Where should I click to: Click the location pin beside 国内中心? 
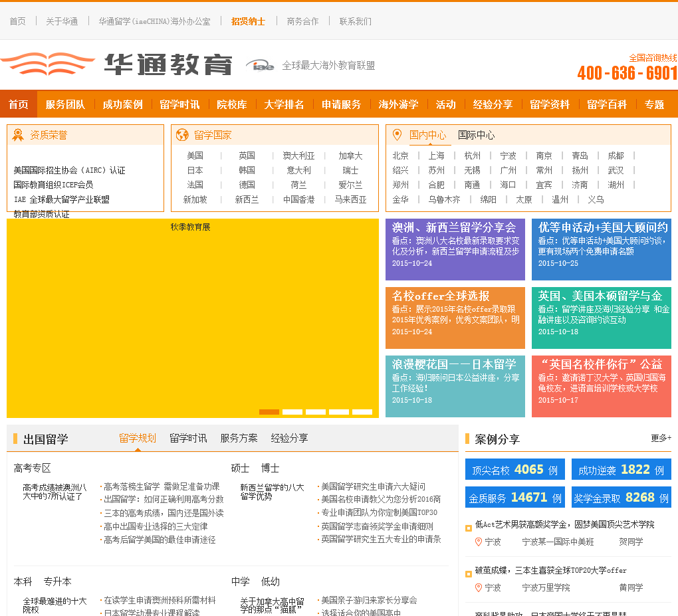[397, 135]
